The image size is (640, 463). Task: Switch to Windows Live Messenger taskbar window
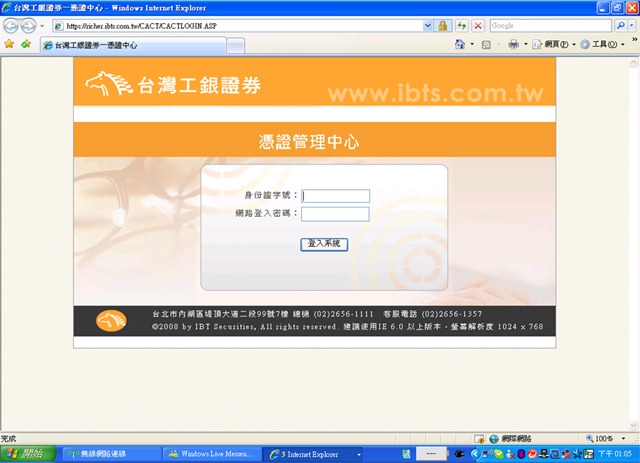(212, 454)
